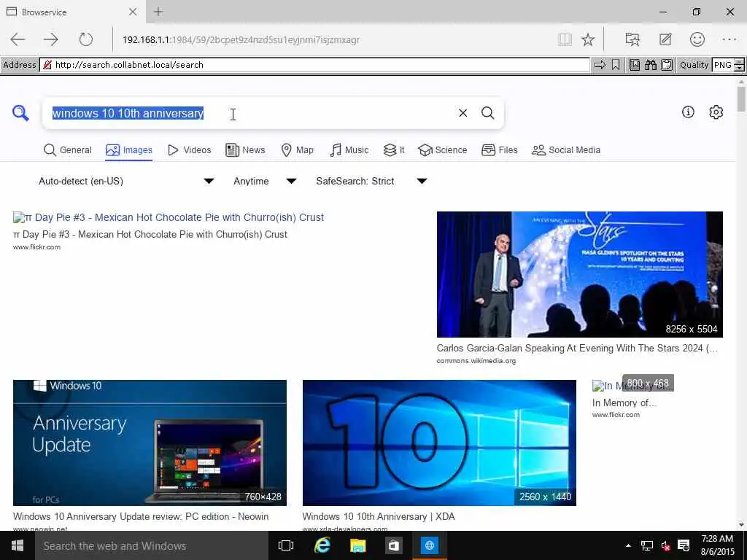Click the search query input field

(x=252, y=113)
